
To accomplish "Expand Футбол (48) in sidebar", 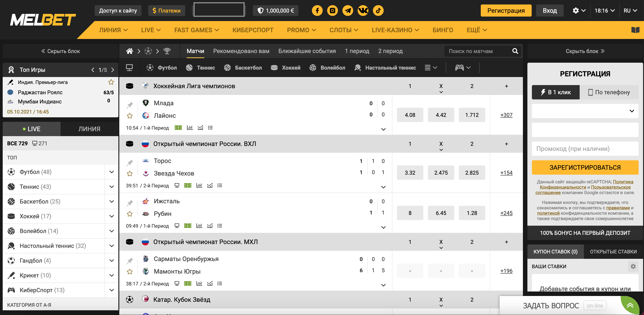I will [x=111, y=172].
